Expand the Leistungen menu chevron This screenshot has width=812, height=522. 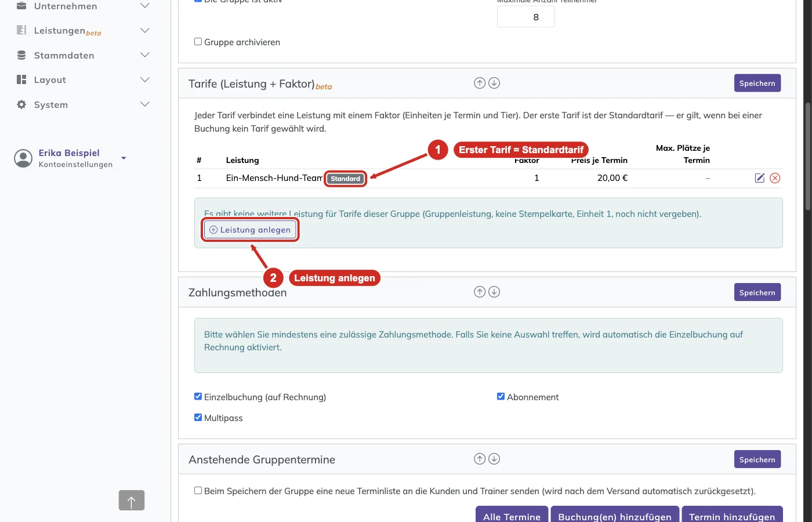click(x=145, y=30)
